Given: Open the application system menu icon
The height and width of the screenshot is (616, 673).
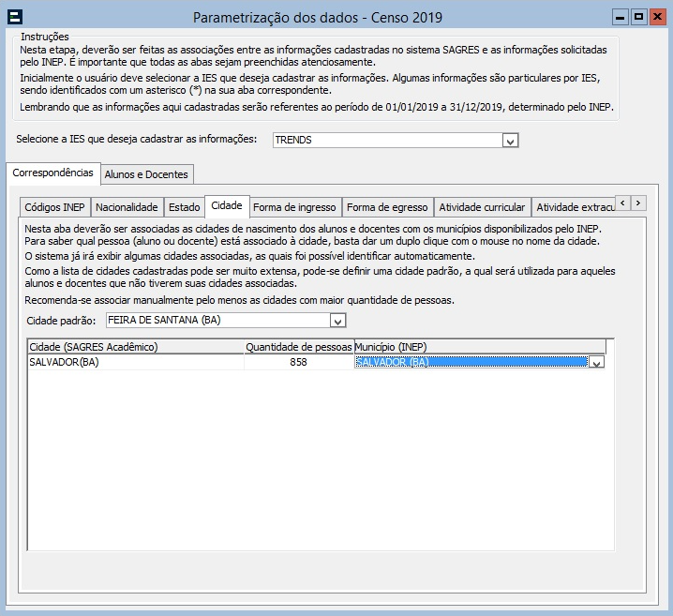Looking at the screenshot, I should (15, 17).
